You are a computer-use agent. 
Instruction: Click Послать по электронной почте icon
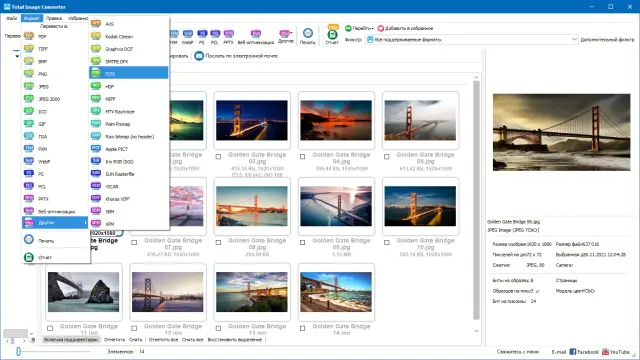pos(199,56)
